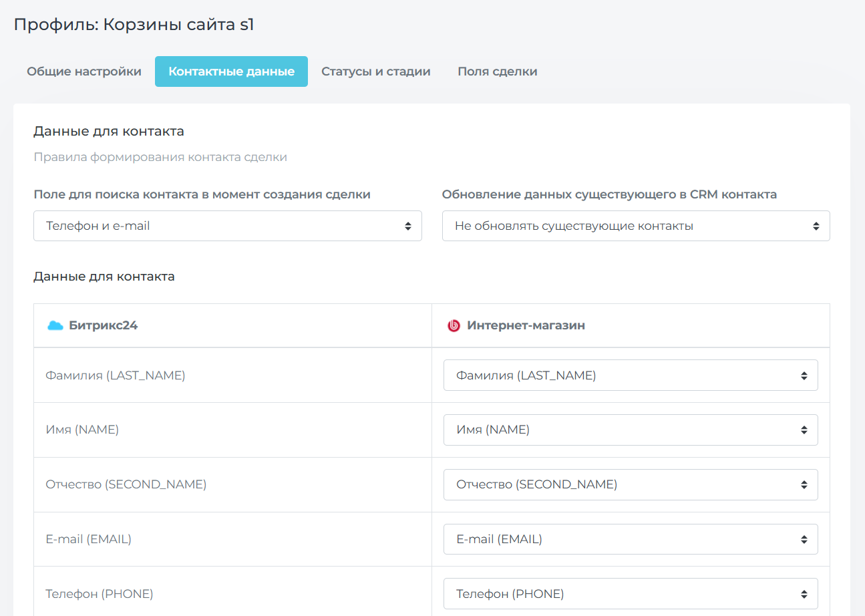Click the Битрикс24 cloud icon

pyautogui.click(x=55, y=326)
